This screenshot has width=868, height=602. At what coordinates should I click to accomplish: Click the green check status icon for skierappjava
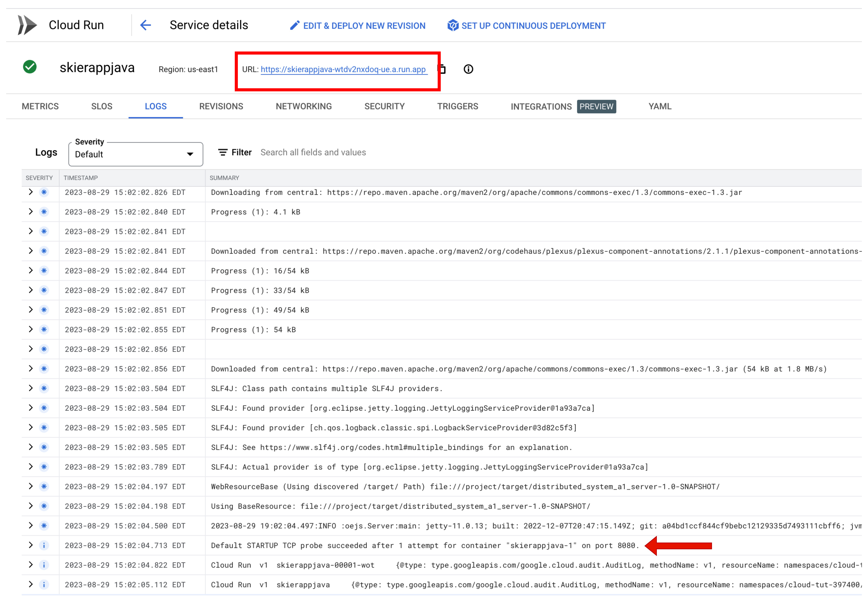30,67
